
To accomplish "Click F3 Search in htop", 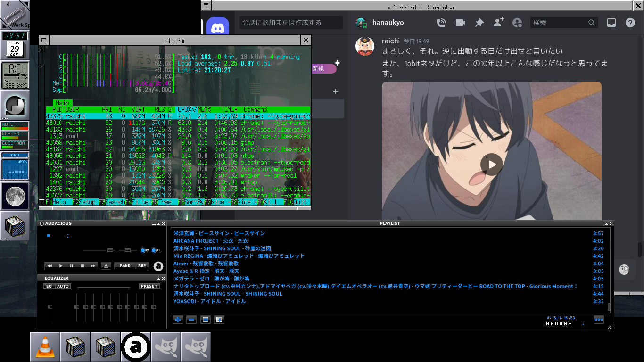I will point(112,202).
